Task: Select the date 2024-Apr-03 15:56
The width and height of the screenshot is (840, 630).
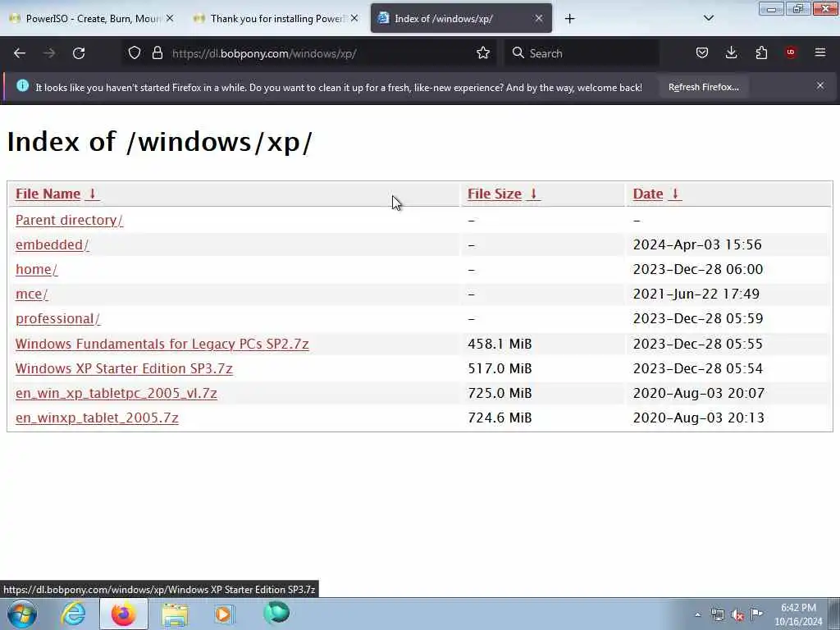Action: point(697,244)
